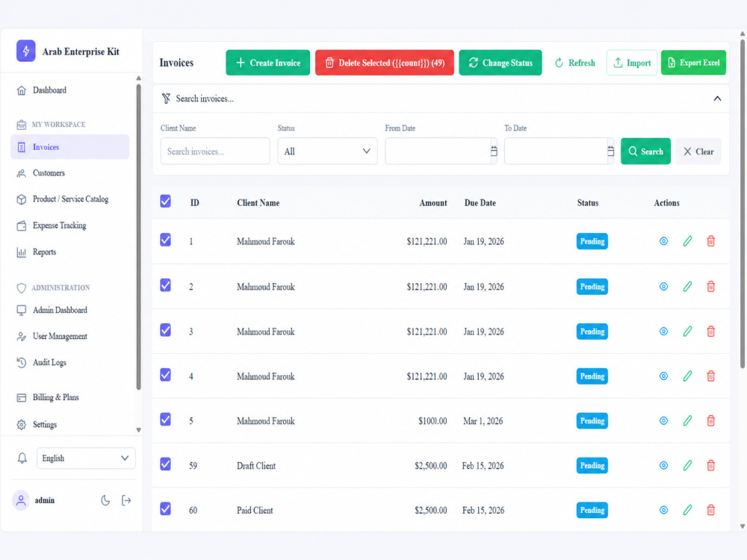Click the Import button

[x=632, y=63]
